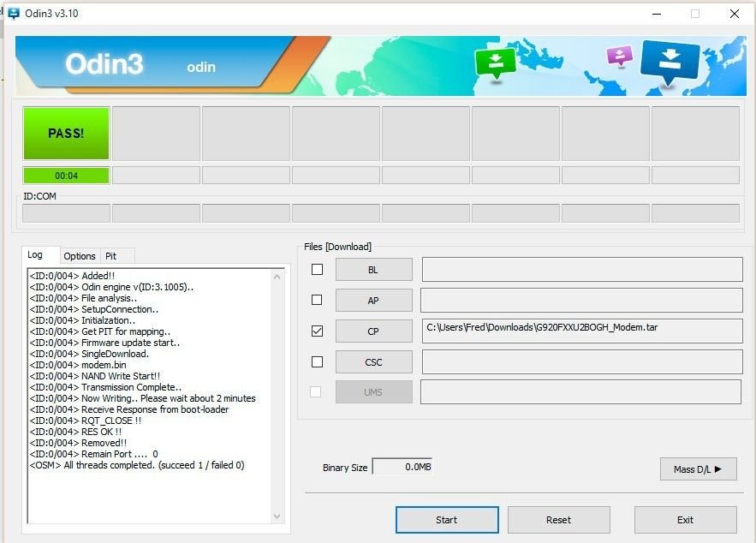Click the log scrollbar down arrow
The height and width of the screenshot is (543, 756).
(277, 516)
